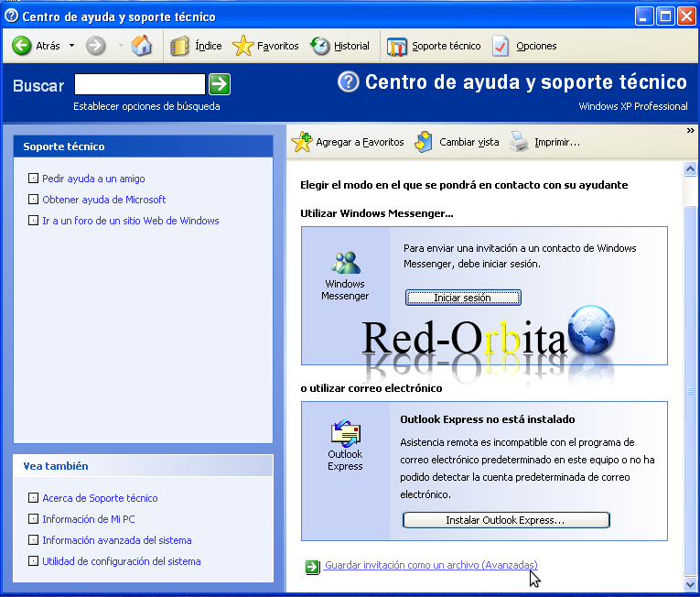
Task: Click the scrollbar down arrow
Action: coord(690,583)
